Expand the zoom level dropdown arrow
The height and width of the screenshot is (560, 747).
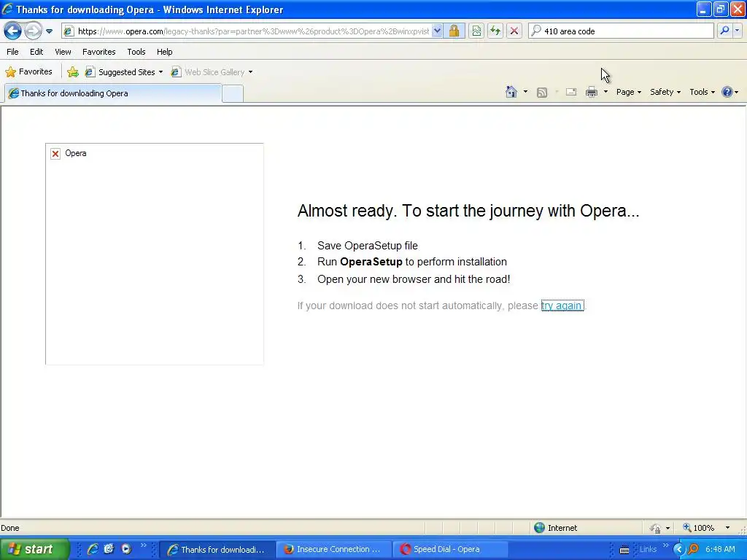click(x=727, y=528)
